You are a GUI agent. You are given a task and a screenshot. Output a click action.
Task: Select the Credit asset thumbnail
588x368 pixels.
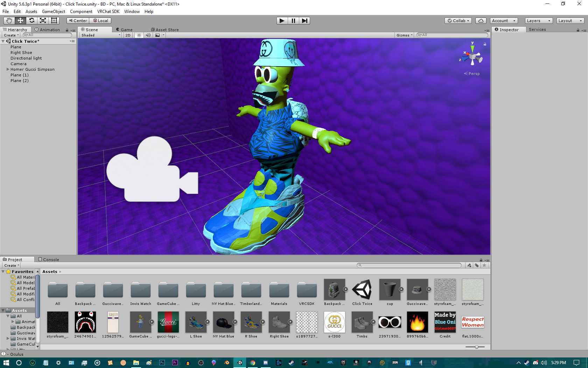pyautogui.click(x=445, y=322)
